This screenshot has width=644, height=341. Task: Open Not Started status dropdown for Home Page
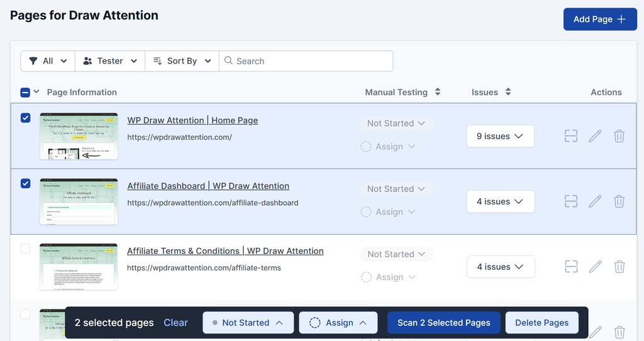tap(396, 123)
